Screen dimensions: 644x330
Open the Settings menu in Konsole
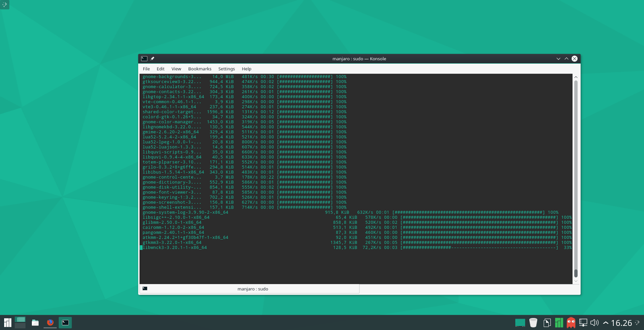(x=227, y=69)
